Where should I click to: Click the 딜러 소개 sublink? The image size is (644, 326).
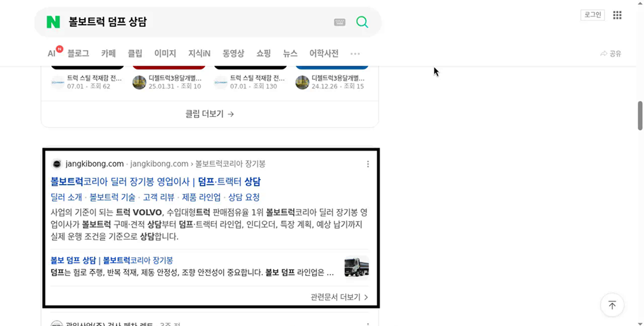66,197
